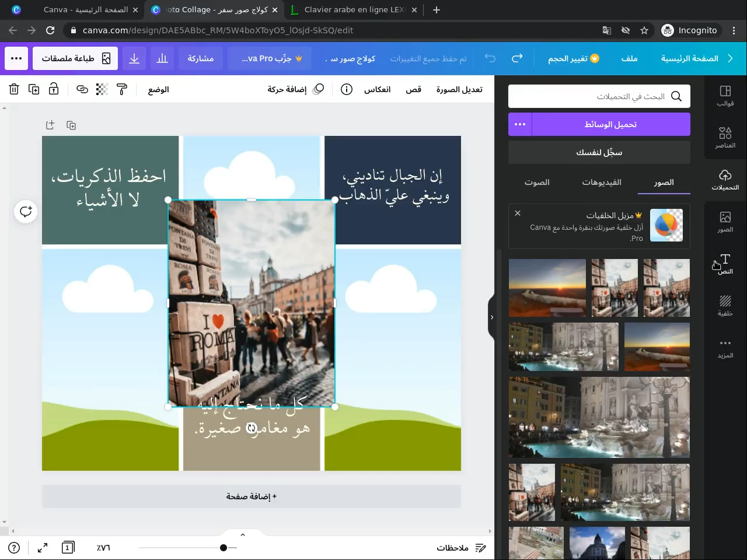Click the search uploads input field

599,96
